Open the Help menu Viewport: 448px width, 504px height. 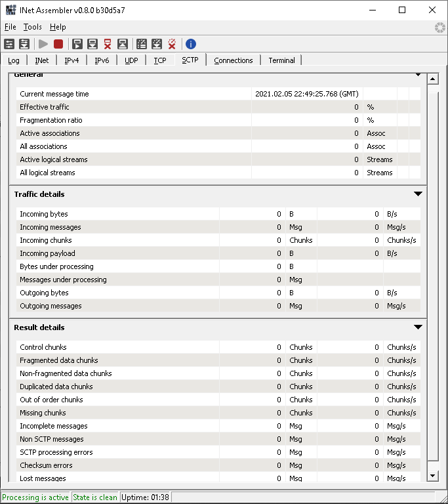click(58, 27)
